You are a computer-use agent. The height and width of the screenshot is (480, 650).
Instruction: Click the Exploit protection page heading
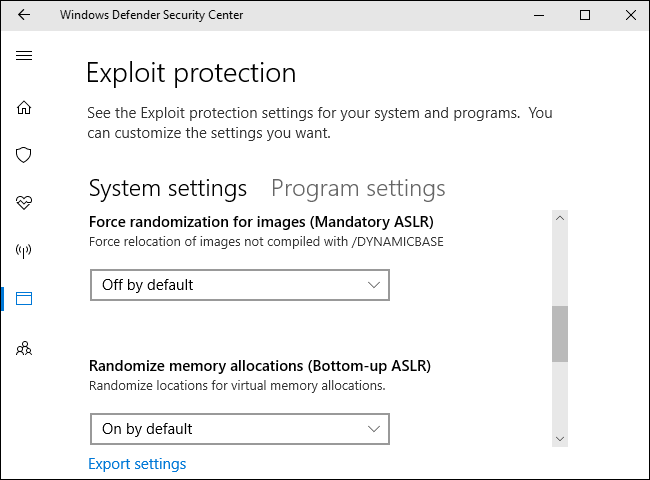[x=191, y=73]
